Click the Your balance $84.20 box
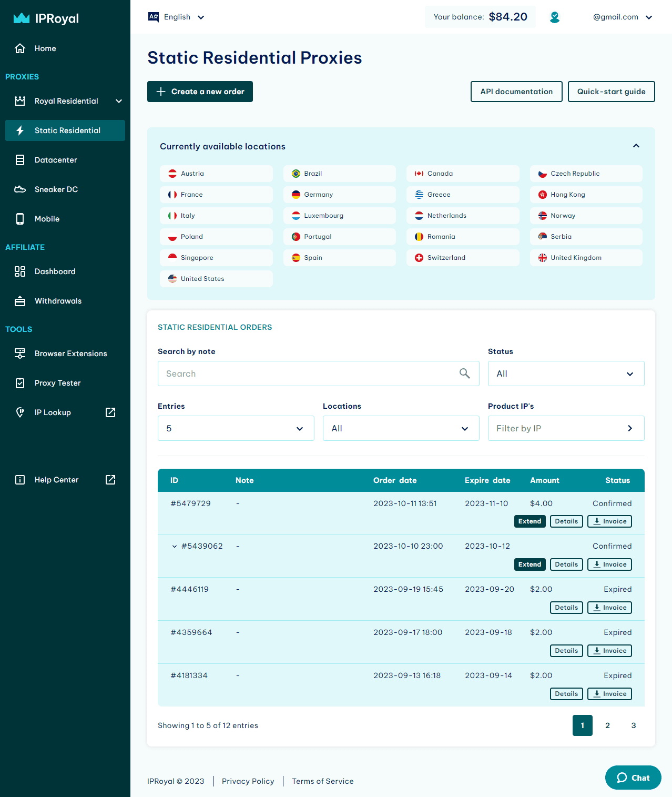 pyautogui.click(x=480, y=17)
